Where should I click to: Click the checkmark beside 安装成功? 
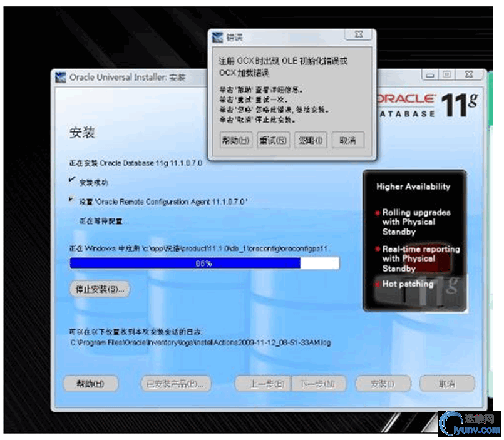[x=73, y=180]
